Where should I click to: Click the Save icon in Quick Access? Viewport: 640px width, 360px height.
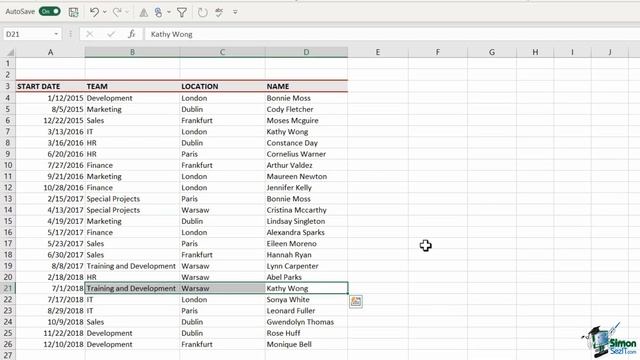click(73, 12)
